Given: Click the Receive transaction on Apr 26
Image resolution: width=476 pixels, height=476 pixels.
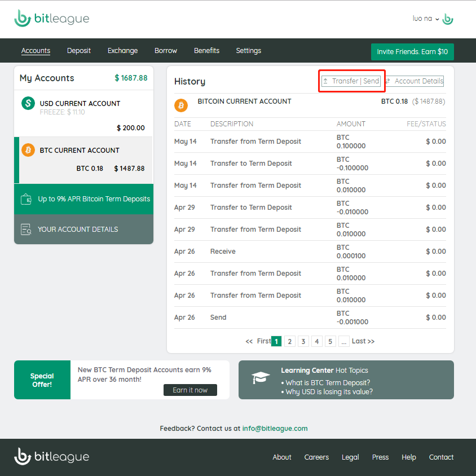Looking at the screenshot, I should point(310,252).
